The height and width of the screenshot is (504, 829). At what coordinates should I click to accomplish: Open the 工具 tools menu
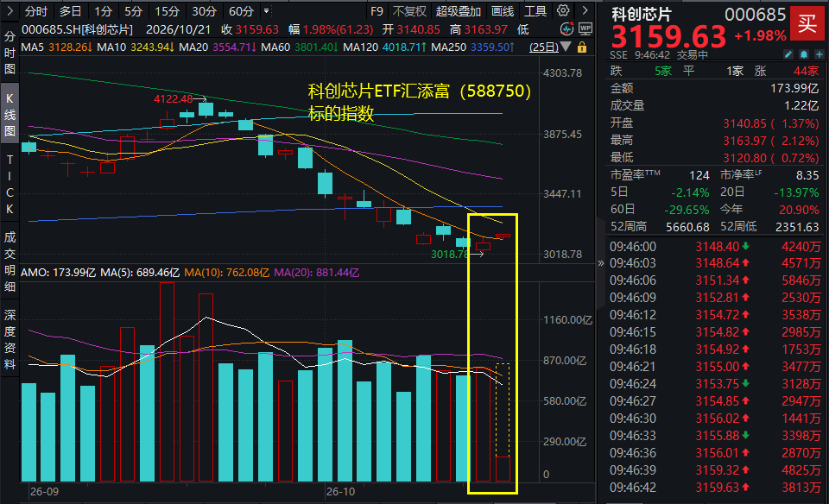535,11
